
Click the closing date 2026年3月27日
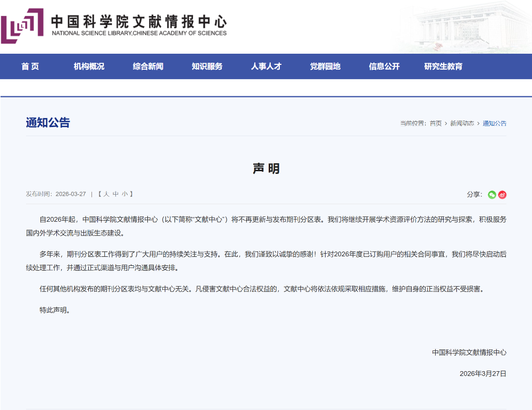(x=483, y=374)
